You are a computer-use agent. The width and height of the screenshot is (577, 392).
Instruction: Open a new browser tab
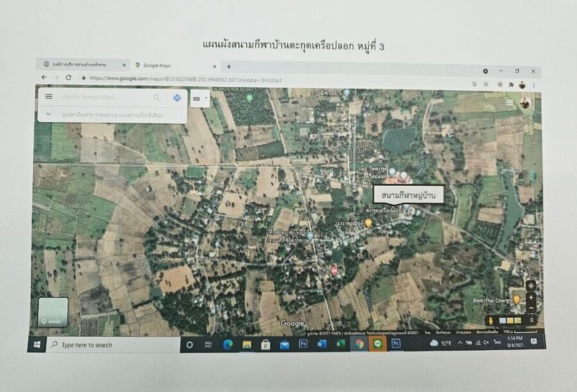(x=229, y=66)
